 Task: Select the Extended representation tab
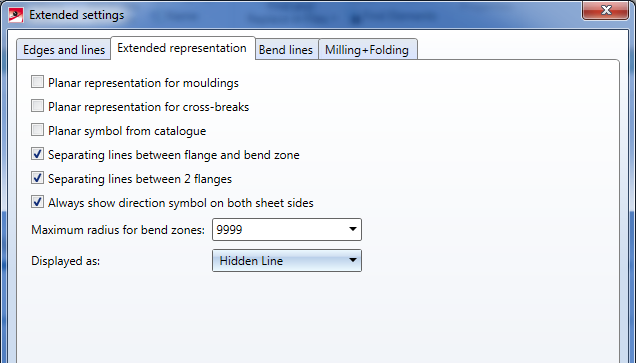tap(182, 48)
